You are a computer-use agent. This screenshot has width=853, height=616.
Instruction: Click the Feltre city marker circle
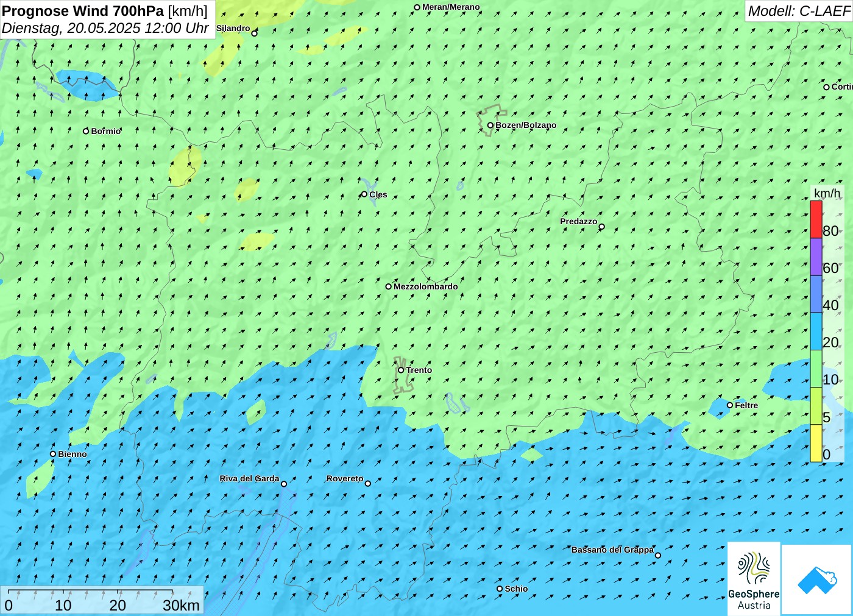pyautogui.click(x=729, y=405)
